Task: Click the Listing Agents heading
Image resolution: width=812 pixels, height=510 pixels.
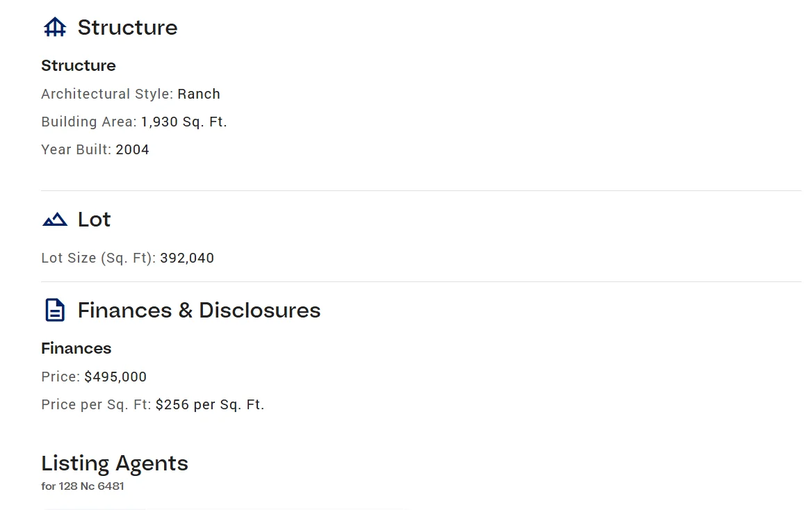Action: tap(115, 463)
